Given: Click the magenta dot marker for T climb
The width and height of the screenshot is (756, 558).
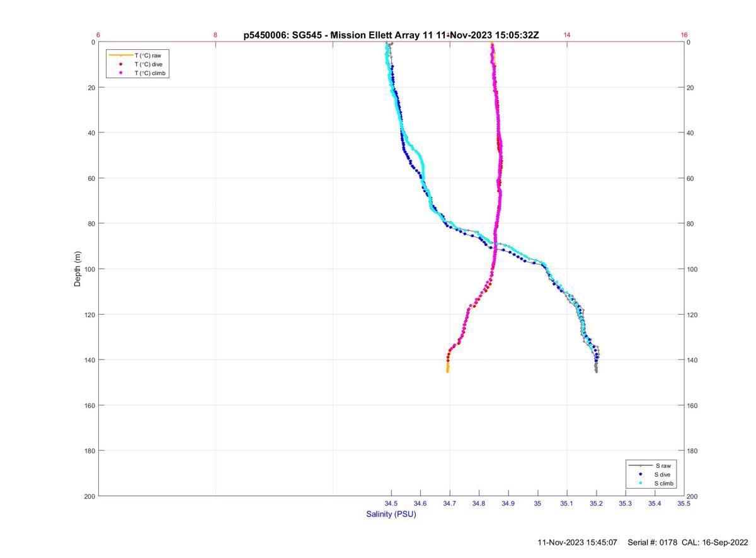Looking at the screenshot, I should 120,73.
